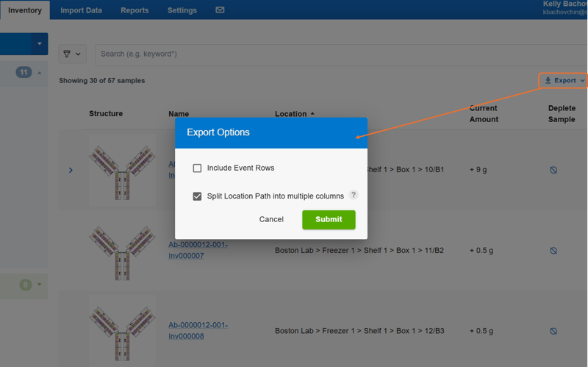The image size is (588, 367).
Task: Open the blue sidebar dropdown arrow
Action: (x=40, y=44)
